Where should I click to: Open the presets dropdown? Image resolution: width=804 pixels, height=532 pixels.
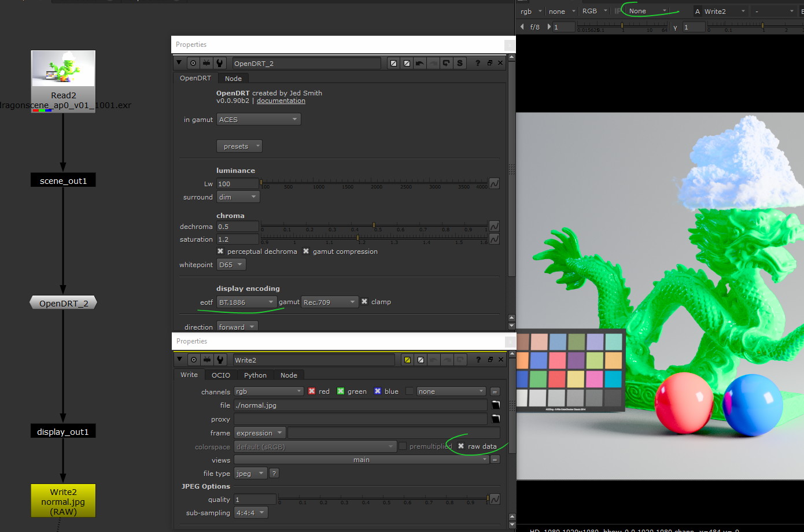point(239,146)
